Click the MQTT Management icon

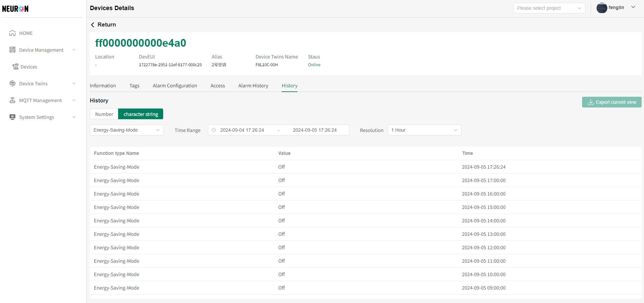coord(12,100)
